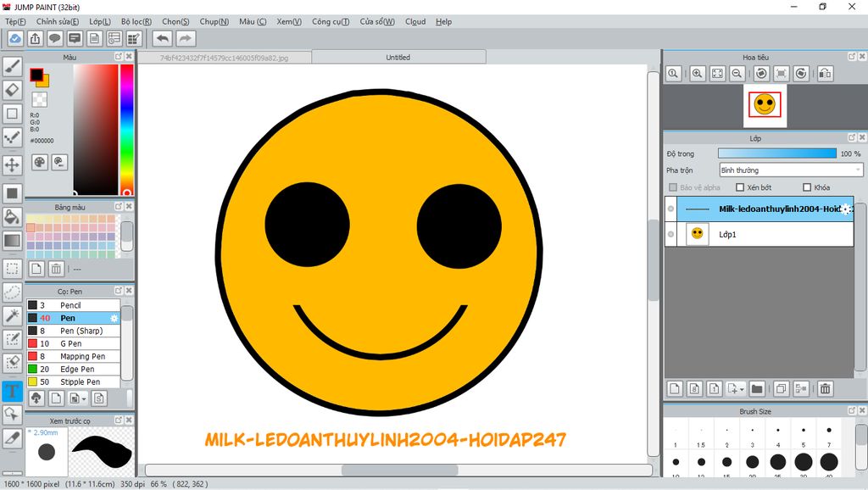Flip the canvas view horizontally in navigator
Viewport: 868px width, 490px height.
tap(826, 73)
